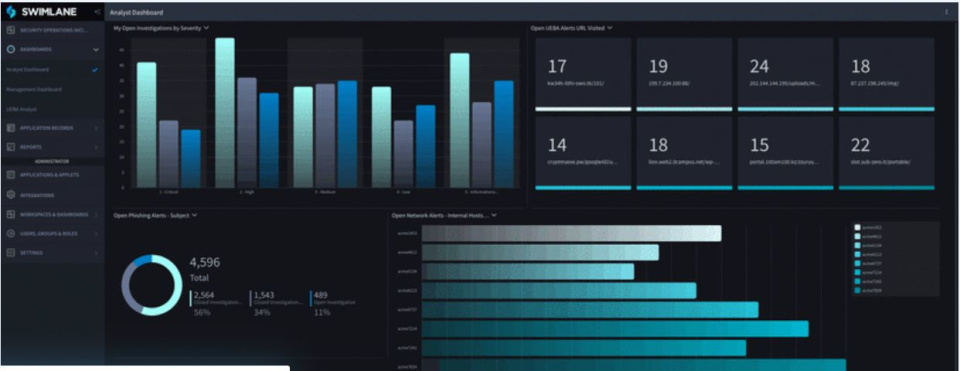Open My Open Investigations by Severity dropdown
The width and height of the screenshot is (960, 371).
[206, 28]
